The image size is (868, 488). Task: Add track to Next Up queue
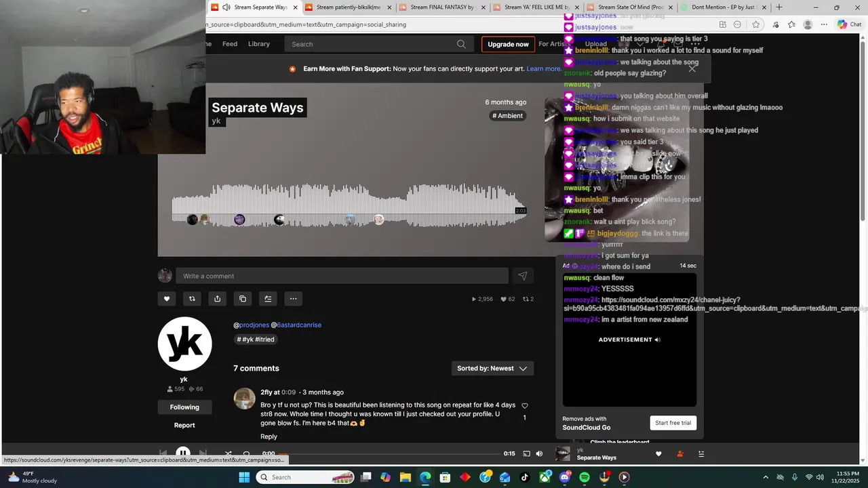268,298
